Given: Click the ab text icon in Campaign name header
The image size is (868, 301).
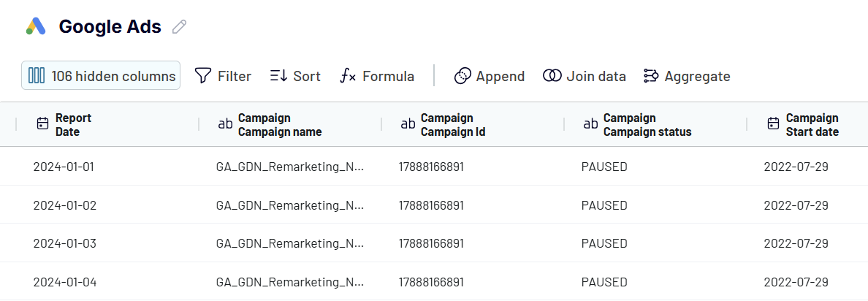Looking at the screenshot, I should [225, 124].
